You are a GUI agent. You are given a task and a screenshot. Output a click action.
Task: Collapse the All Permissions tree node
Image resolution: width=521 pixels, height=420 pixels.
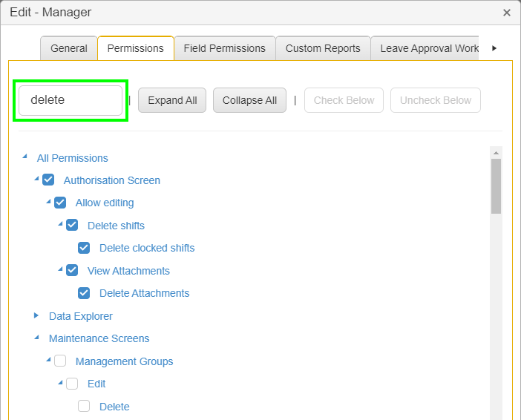click(25, 157)
